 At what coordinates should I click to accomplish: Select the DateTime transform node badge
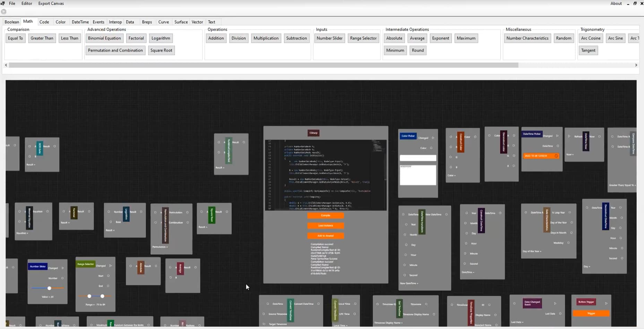(422, 222)
